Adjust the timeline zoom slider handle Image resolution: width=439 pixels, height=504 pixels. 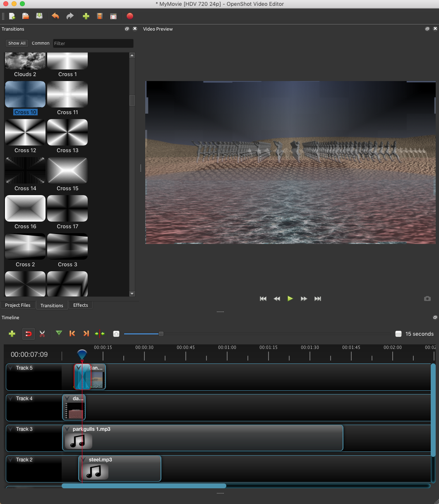161,334
